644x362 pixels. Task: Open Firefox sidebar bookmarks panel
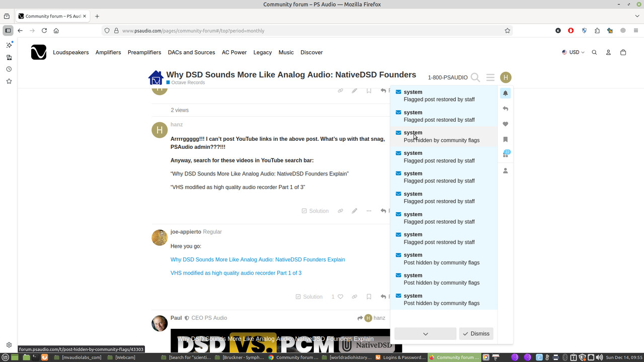click(9, 81)
